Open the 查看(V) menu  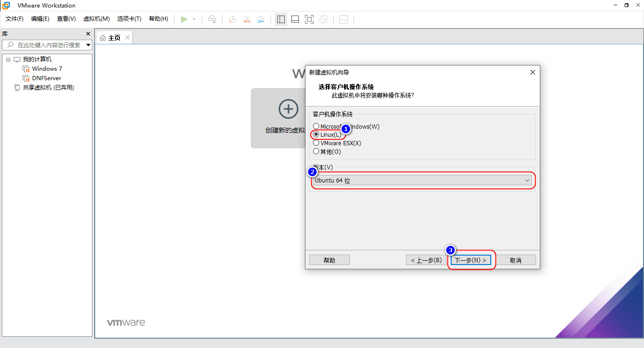66,19
